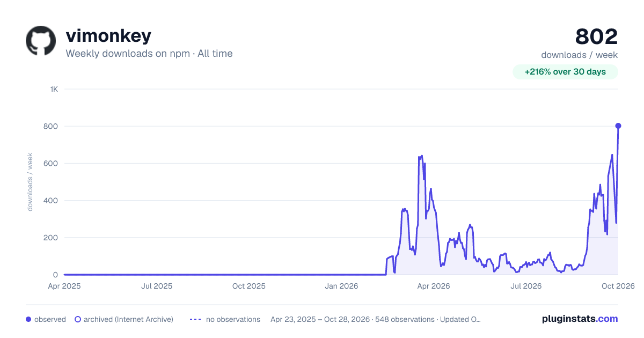The width and height of the screenshot is (644, 338).
Task: Click the 'no observations' legend label
Action: point(233,319)
